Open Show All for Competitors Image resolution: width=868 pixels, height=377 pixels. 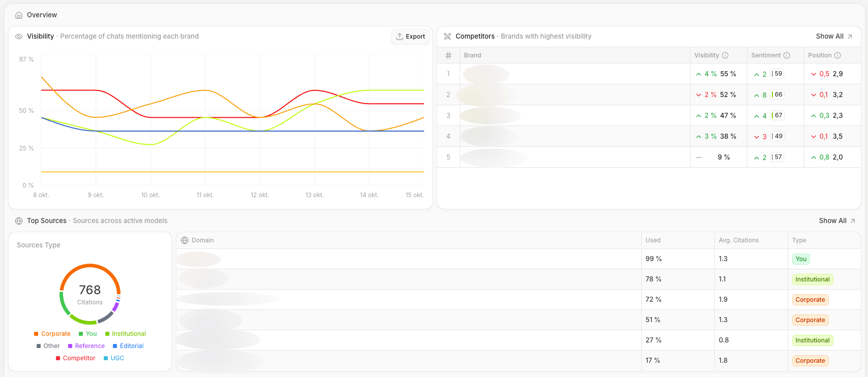coord(834,37)
